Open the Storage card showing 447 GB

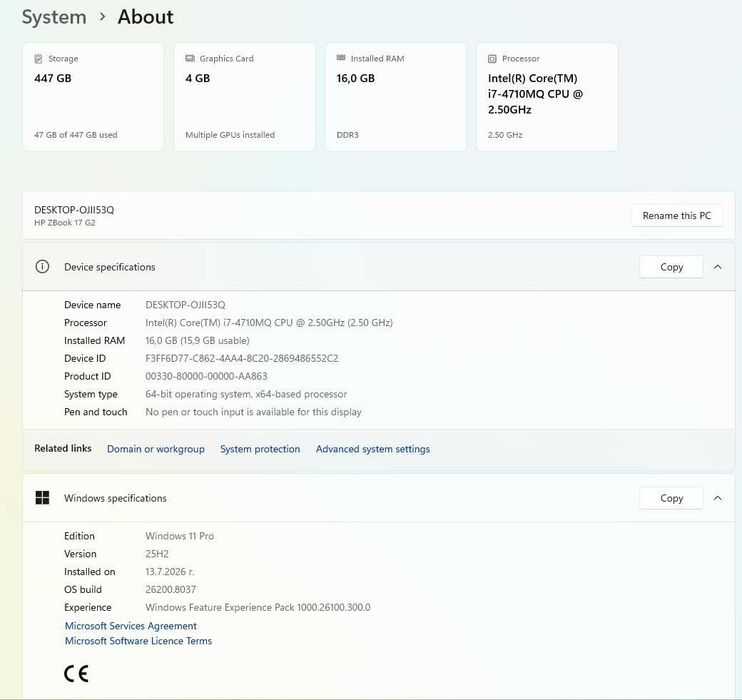pyautogui.click(x=93, y=97)
